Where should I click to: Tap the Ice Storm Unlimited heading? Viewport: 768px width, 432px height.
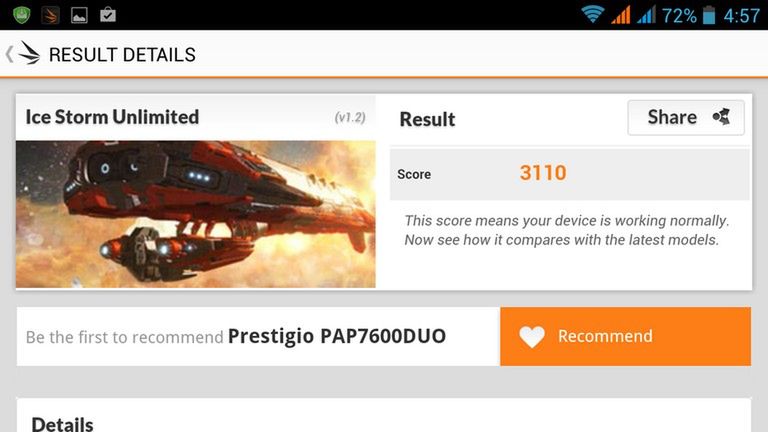[112, 117]
